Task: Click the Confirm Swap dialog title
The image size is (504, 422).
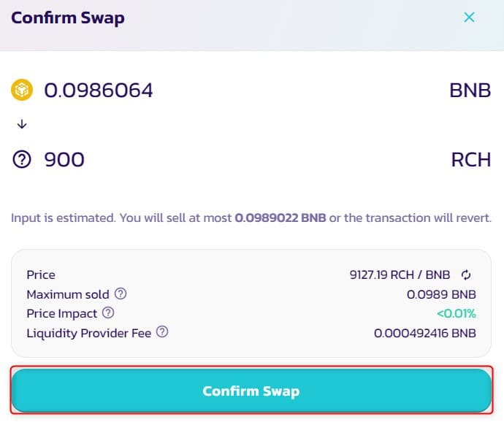Action: pos(68,18)
